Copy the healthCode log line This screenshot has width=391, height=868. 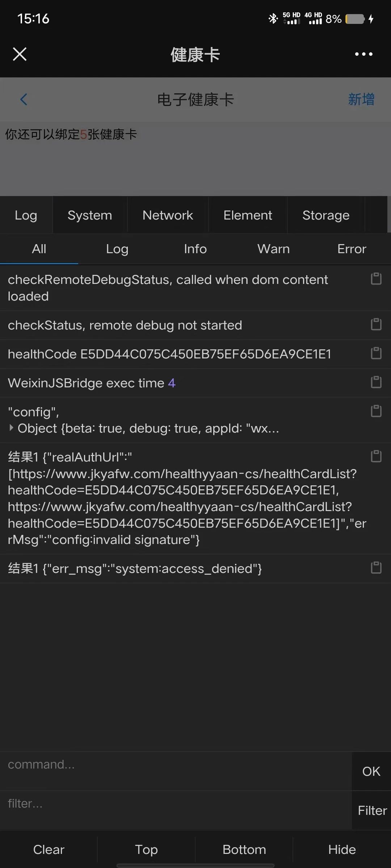[x=376, y=353]
